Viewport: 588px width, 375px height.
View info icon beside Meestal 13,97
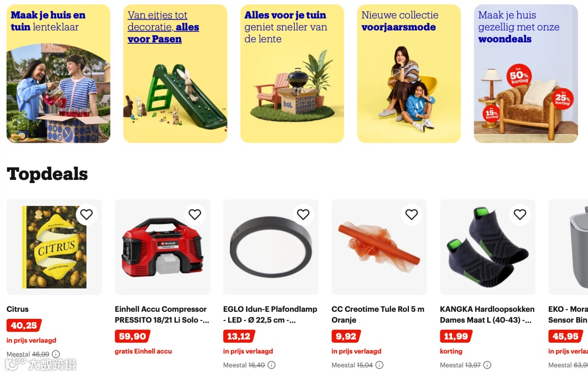pyautogui.click(x=487, y=365)
